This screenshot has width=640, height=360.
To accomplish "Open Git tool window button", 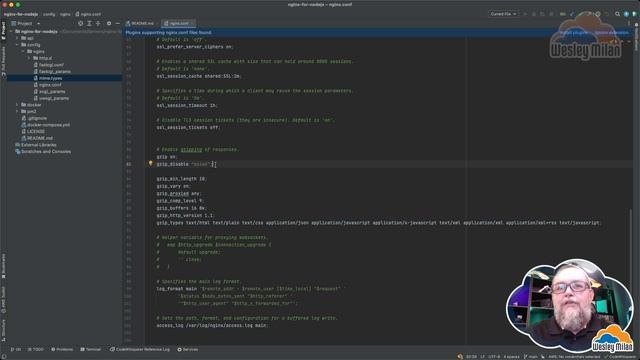I will pyautogui.click(x=16, y=349).
